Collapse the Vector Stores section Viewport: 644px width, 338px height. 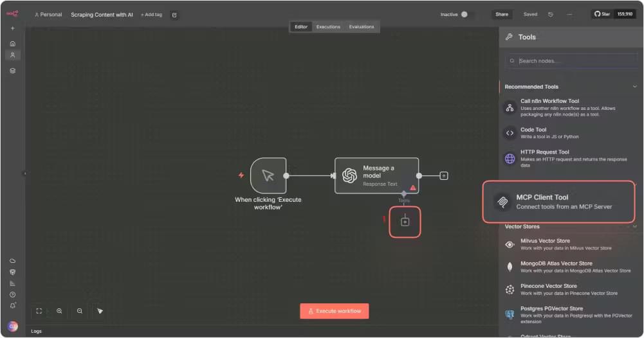[634, 226]
